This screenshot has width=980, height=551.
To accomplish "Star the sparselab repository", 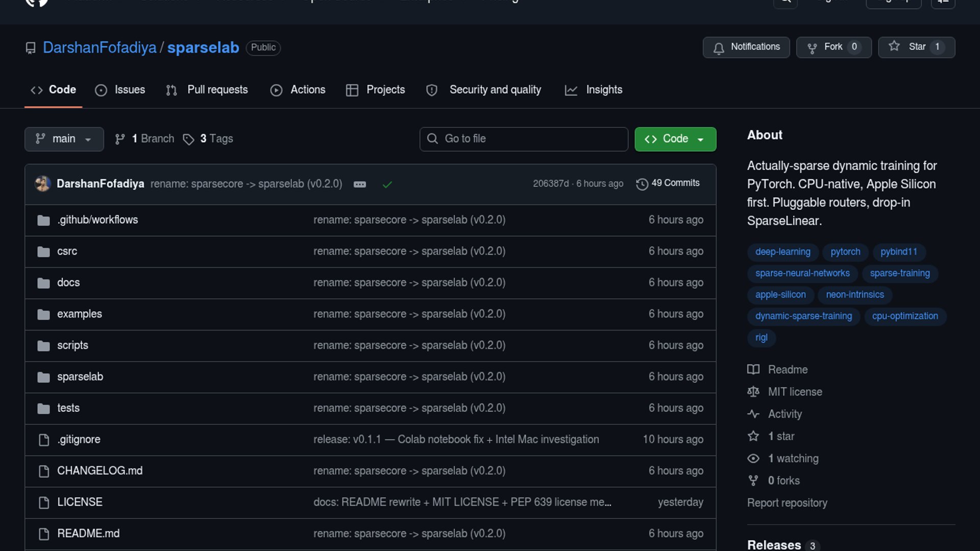I will pos(916,47).
